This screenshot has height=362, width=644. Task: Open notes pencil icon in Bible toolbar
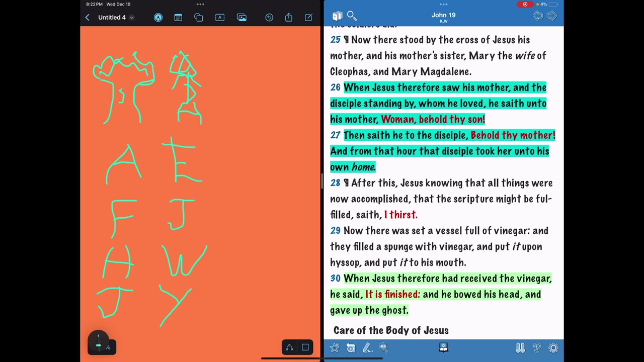click(367, 348)
